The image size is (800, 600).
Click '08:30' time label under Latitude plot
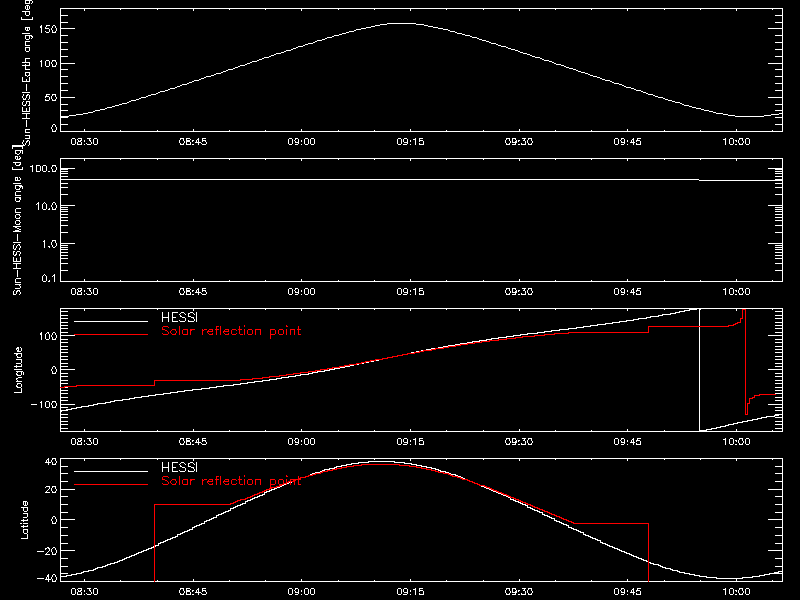(84, 592)
